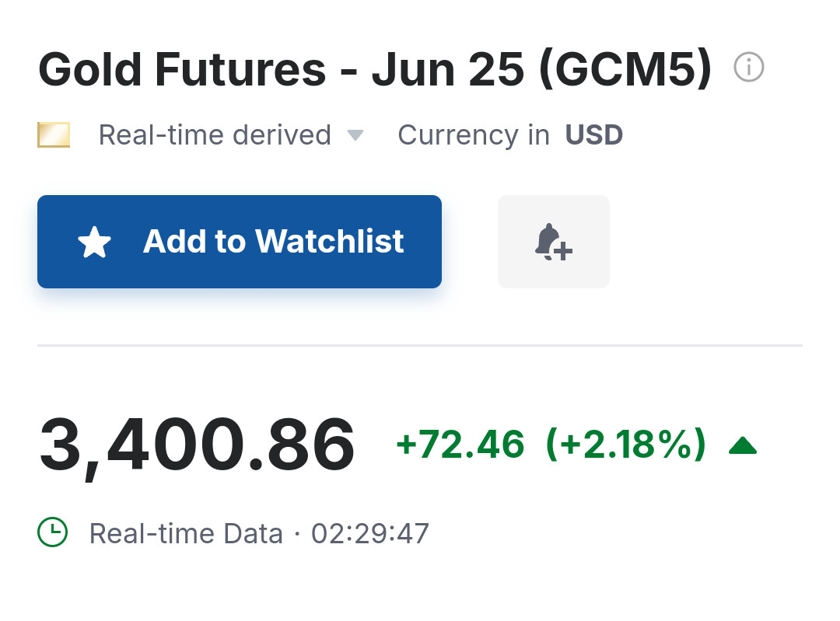Image resolution: width=840 pixels, height=621 pixels.
Task: Select the Real-time derived data source label
Action: (215, 135)
